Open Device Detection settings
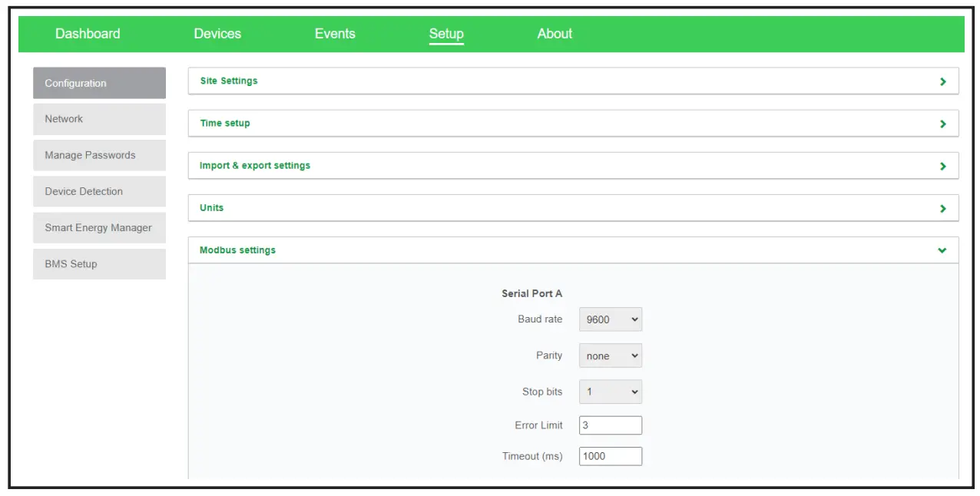 click(x=98, y=191)
